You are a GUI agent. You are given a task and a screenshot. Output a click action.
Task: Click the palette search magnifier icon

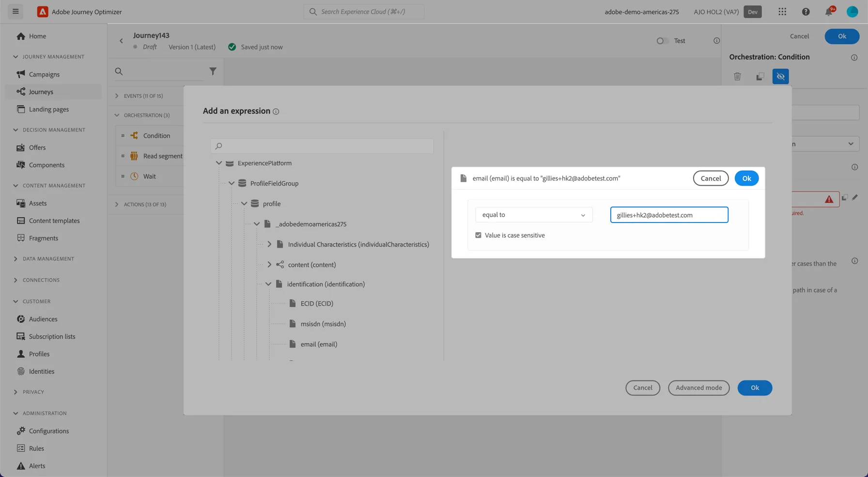[x=119, y=71]
